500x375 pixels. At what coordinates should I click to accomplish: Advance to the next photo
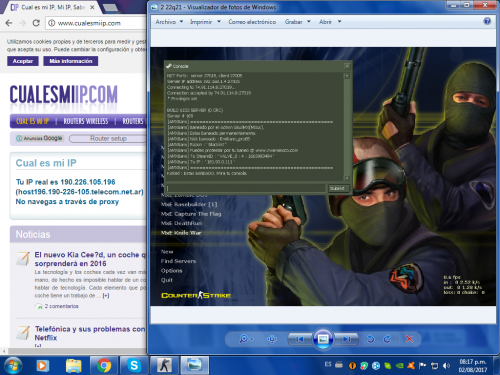[x=346, y=339]
